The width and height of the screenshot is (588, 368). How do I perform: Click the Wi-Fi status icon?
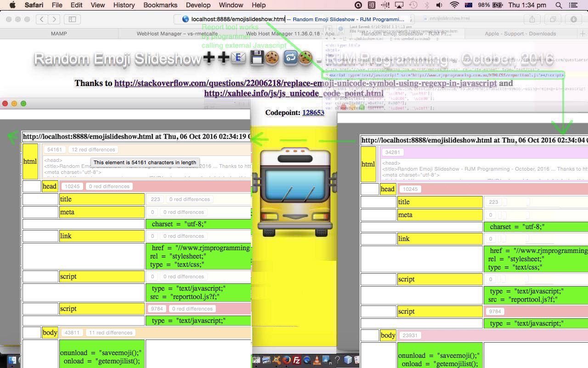click(x=454, y=5)
